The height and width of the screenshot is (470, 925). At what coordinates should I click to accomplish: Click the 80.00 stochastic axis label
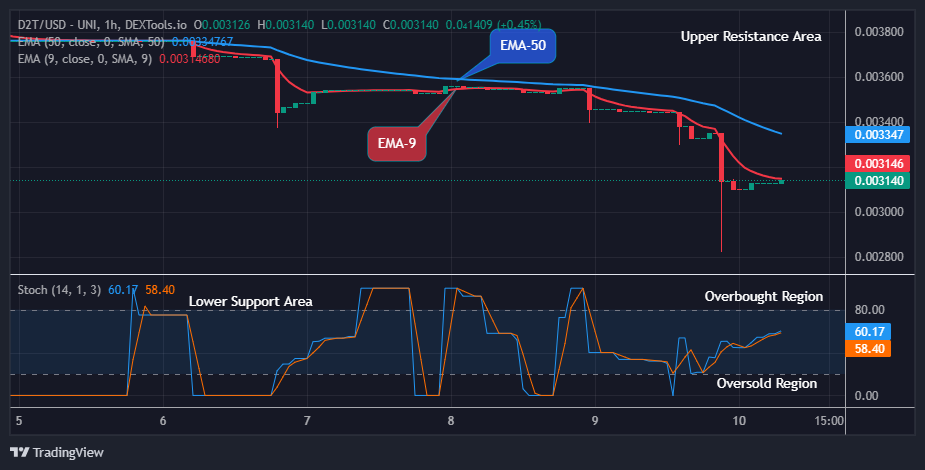[x=870, y=310]
